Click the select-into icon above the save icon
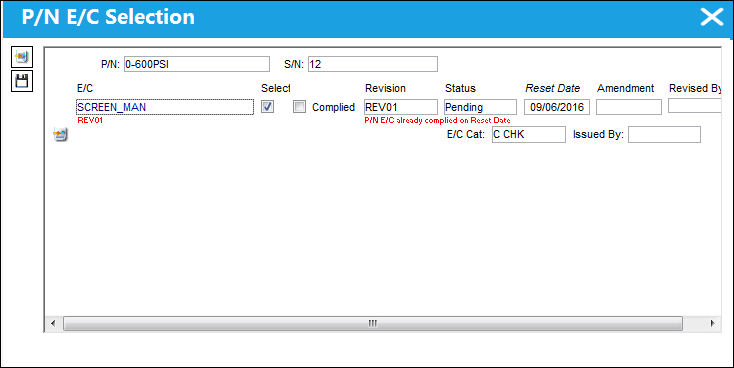734x368 pixels. [x=22, y=57]
